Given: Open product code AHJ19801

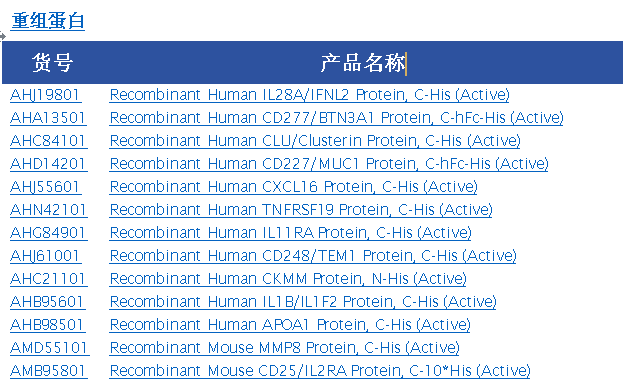Looking at the screenshot, I should pyautogui.click(x=46, y=95).
